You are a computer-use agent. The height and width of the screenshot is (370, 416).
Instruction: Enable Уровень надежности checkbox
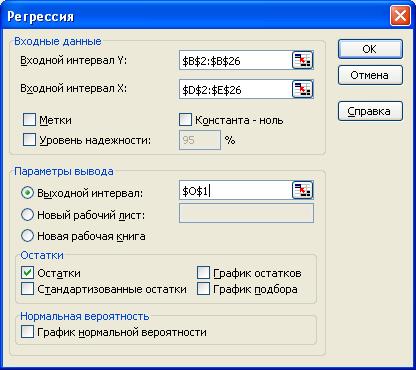click(x=29, y=140)
